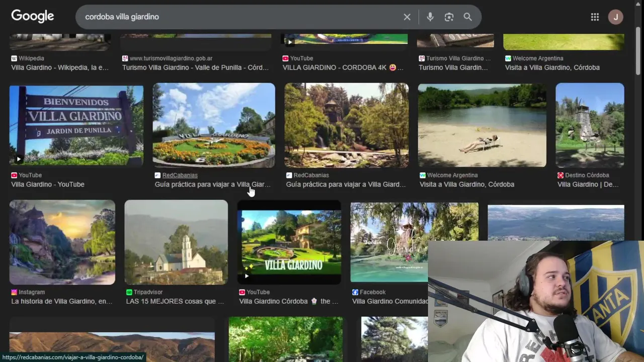Open the Bienvenidos Villa Giardino sign thumbnail

tap(76, 125)
